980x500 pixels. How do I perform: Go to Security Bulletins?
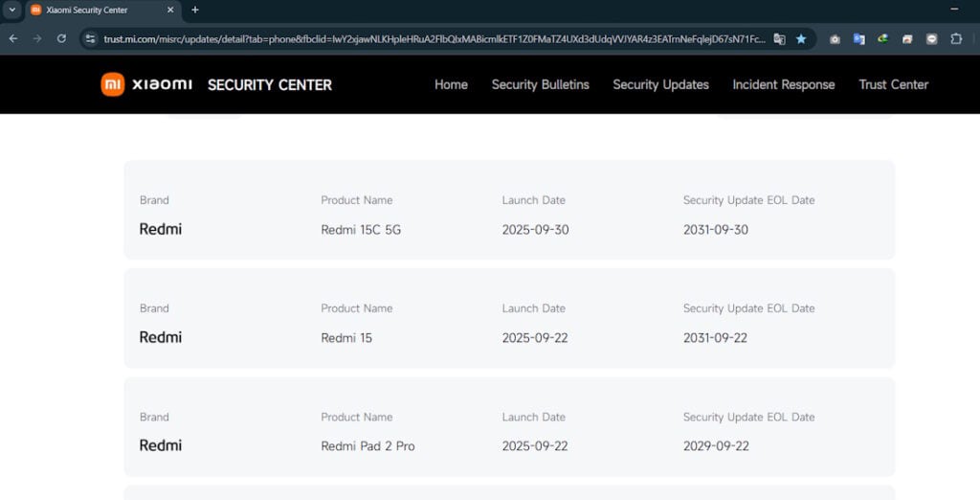pyautogui.click(x=540, y=84)
